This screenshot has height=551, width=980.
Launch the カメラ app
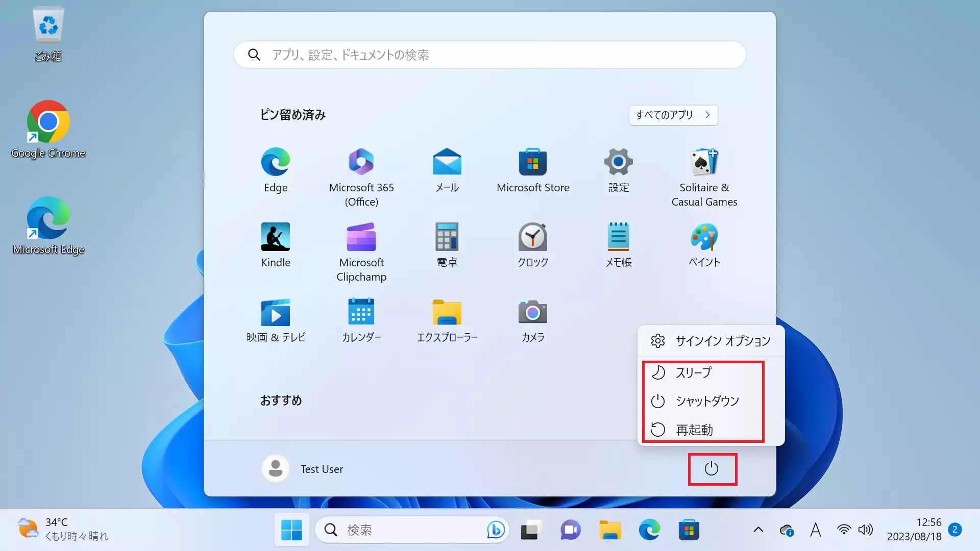pyautogui.click(x=533, y=320)
